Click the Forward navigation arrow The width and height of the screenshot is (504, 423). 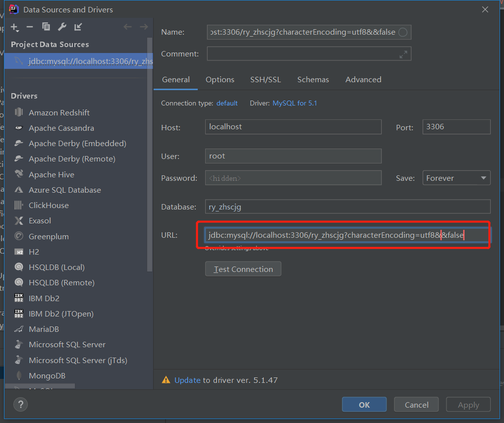[144, 27]
